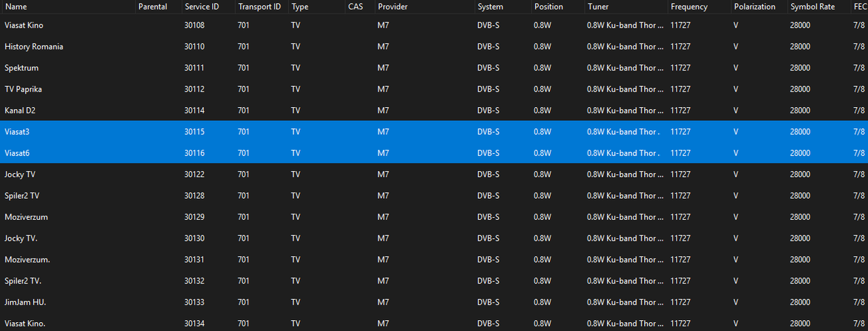
Task: Sort by the Frequency column header
Action: tap(698, 7)
